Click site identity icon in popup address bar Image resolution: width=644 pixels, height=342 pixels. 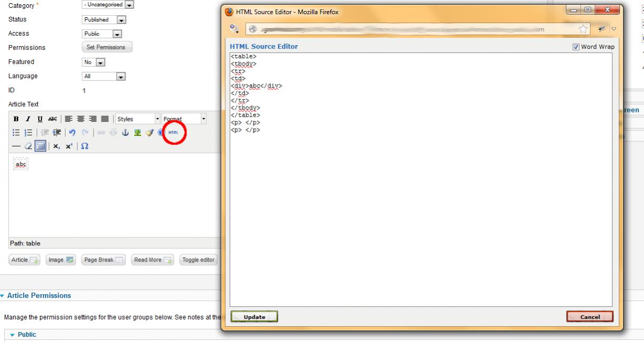pos(253,29)
